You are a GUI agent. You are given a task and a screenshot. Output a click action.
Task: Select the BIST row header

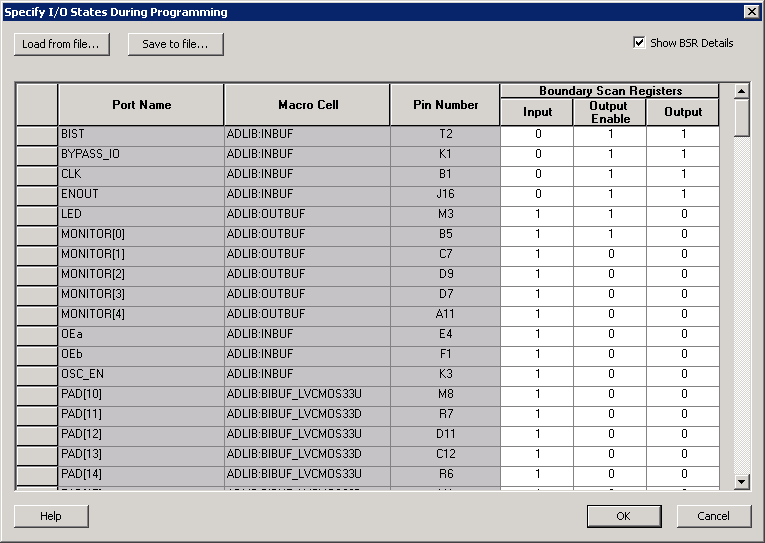37,134
